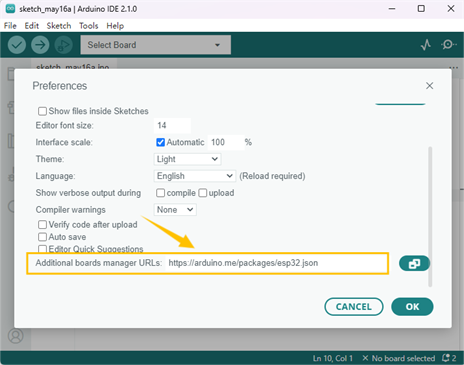Viewport: 464px width, 365px height.
Task: Open the Select Board dropdown
Action: [156, 45]
